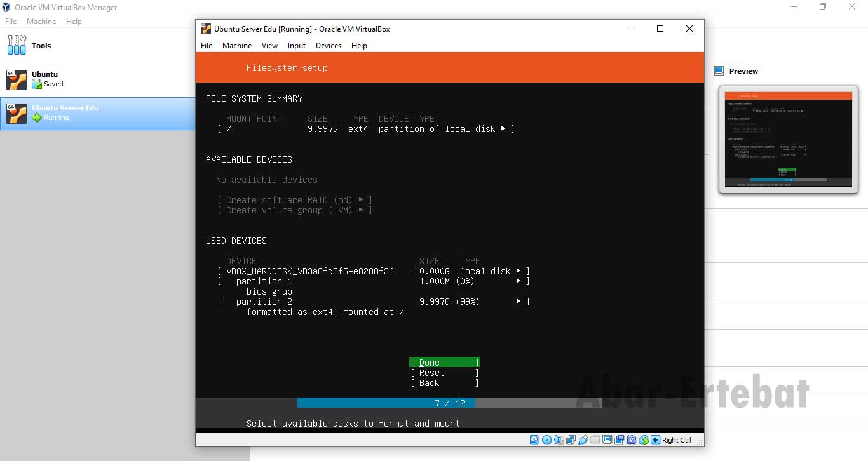Expand the VBOX_HARDDISK local disk row
The height and width of the screenshot is (461, 868).
pyautogui.click(x=373, y=271)
